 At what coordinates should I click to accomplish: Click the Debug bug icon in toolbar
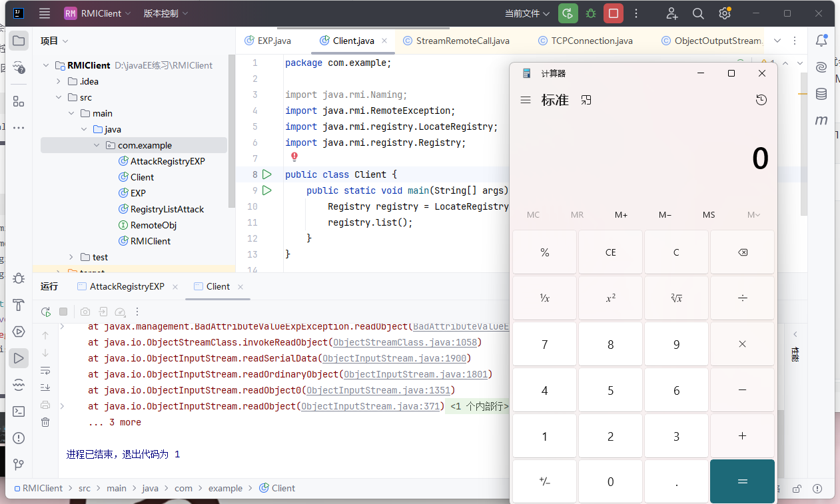click(591, 13)
